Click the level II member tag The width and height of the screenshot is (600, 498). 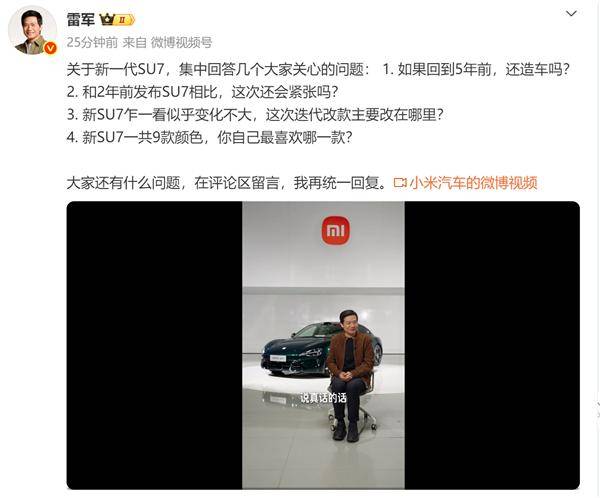[124, 20]
